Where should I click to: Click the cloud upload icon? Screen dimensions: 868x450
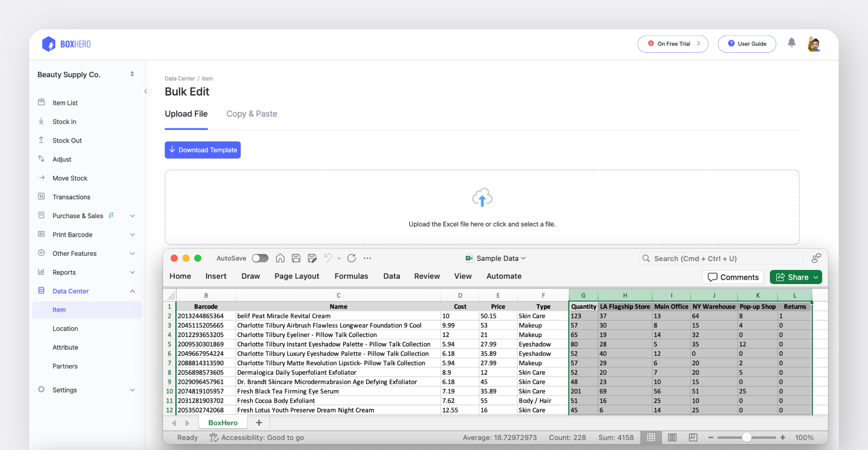482,198
